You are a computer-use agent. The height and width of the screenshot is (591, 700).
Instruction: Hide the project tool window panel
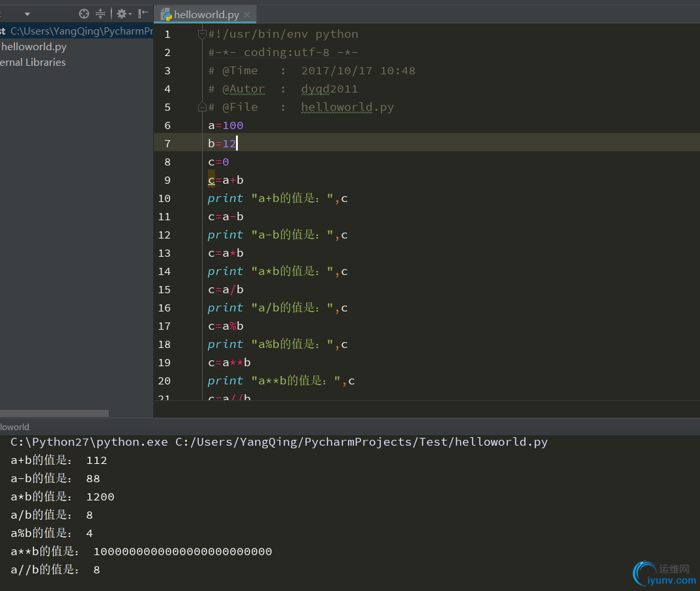coord(143,14)
